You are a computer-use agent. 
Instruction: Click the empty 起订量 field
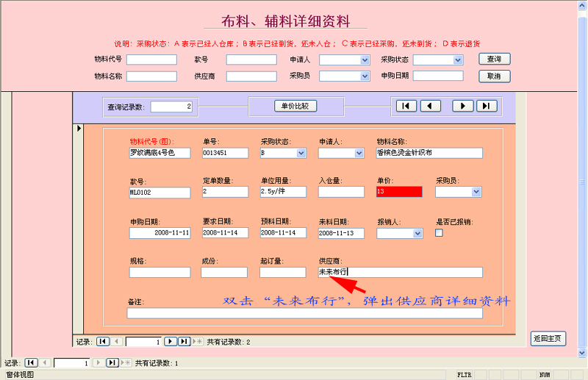click(x=283, y=273)
